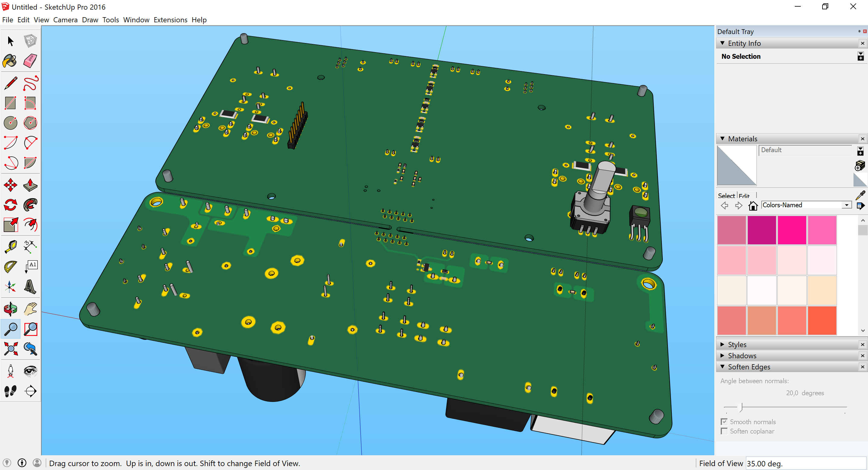
Task: Toggle the Smooth normals checkbox
Action: (724, 421)
